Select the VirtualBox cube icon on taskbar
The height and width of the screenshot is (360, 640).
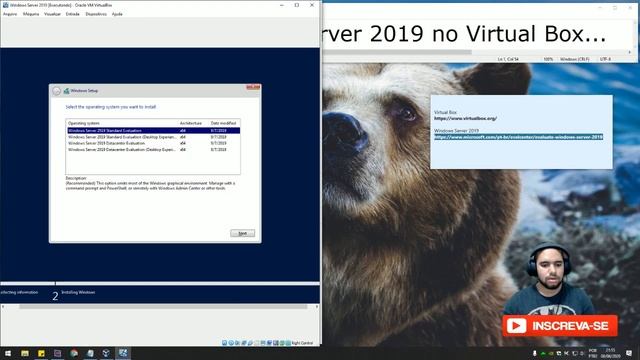[x=106, y=353]
